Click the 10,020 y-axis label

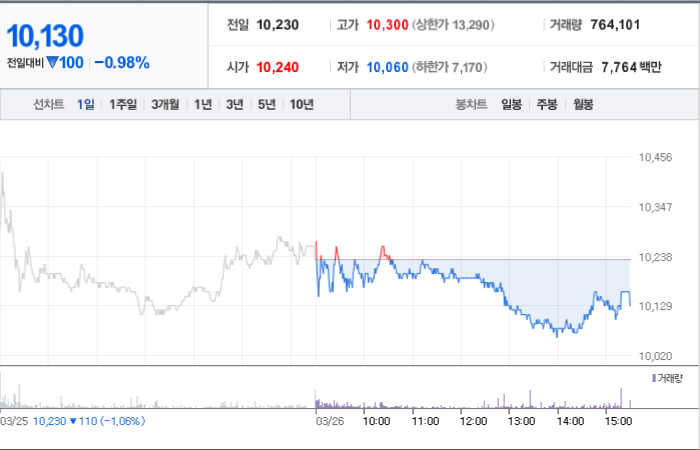coord(655,356)
